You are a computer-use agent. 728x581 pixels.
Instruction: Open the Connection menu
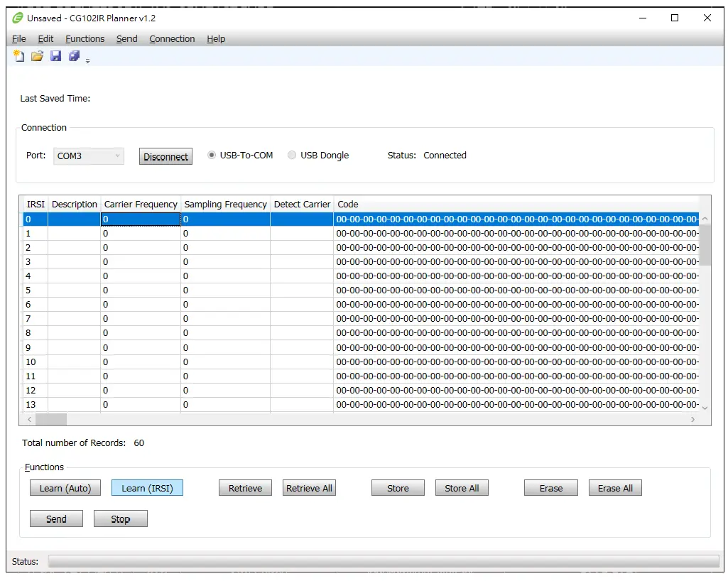[172, 39]
